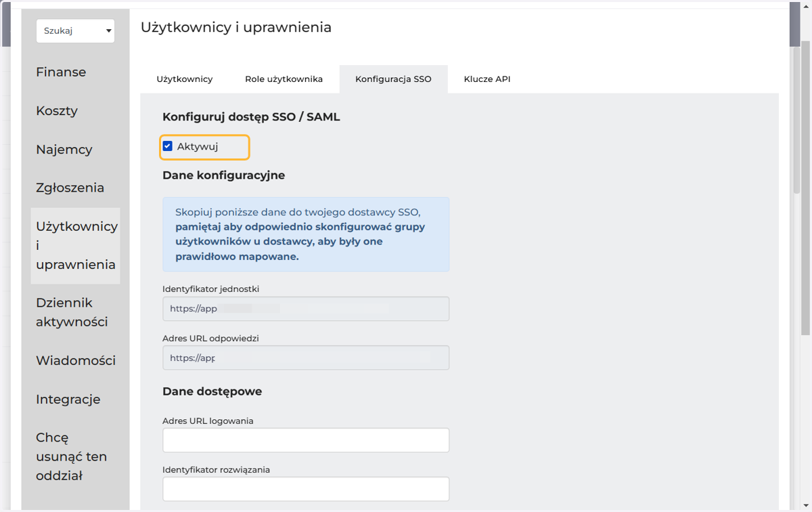The width and height of the screenshot is (812, 512).
Task: Click the Dane dostępowe heading
Action: click(212, 391)
